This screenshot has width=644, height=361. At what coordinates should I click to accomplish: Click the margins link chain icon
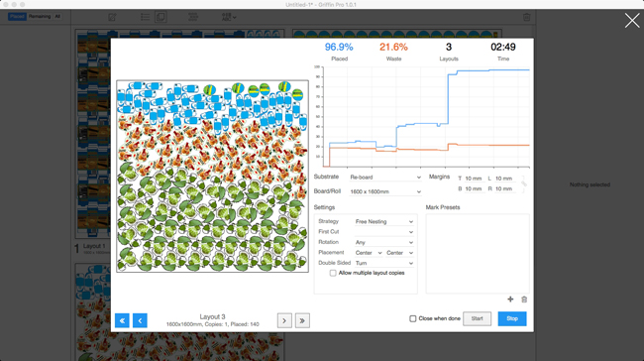(524, 182)
